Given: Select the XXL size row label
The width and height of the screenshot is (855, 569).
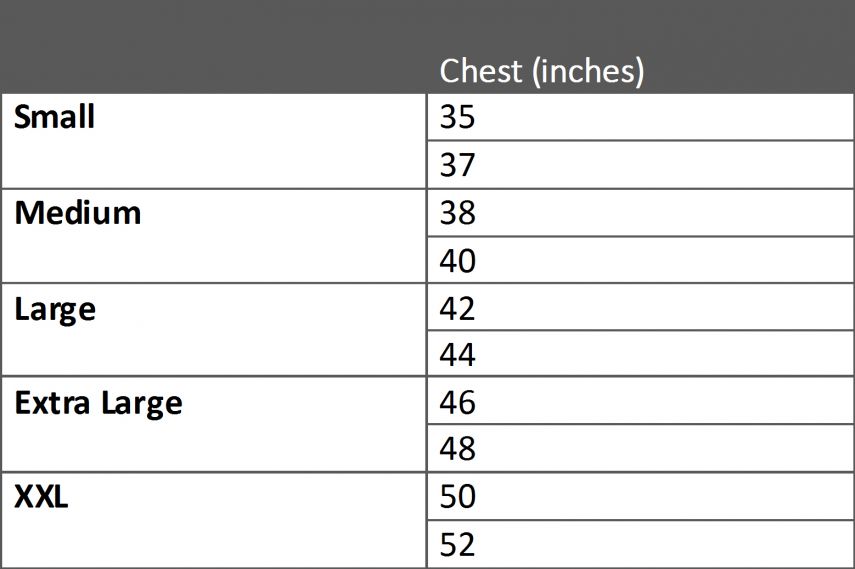Looking at the screenshot, I should point(41,497).
